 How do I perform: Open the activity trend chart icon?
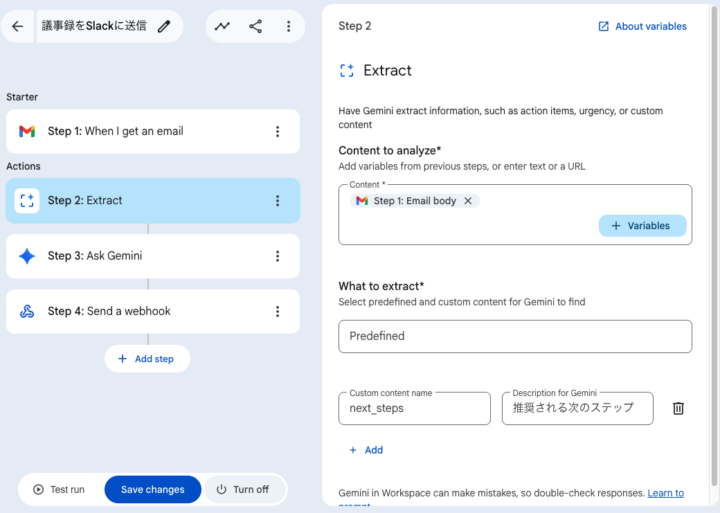(222, 26)
